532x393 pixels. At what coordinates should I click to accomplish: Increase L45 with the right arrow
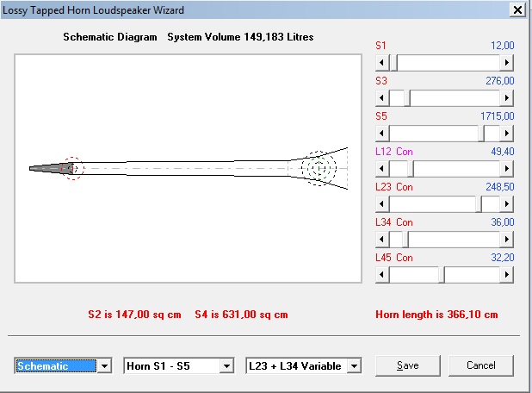click(506, 274)
